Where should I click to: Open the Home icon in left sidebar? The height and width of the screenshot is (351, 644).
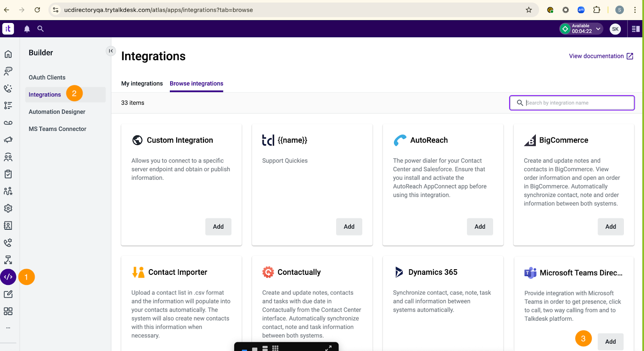coord(8,54)
